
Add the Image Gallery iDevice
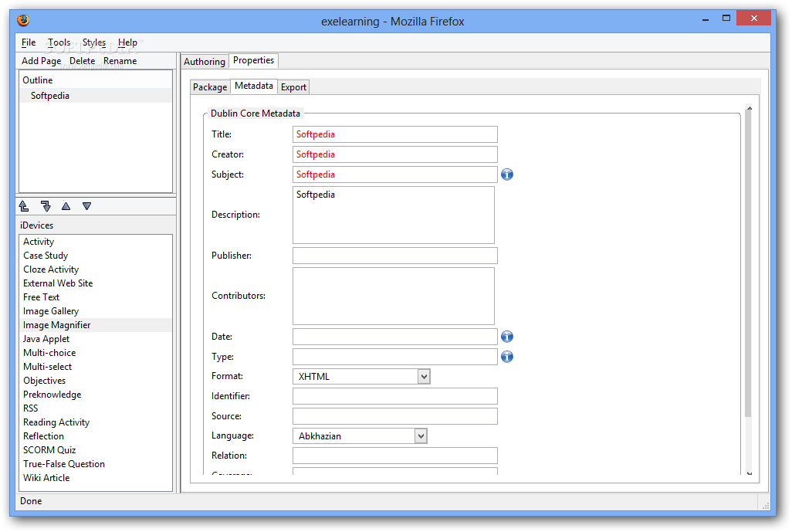pos(96,311)
